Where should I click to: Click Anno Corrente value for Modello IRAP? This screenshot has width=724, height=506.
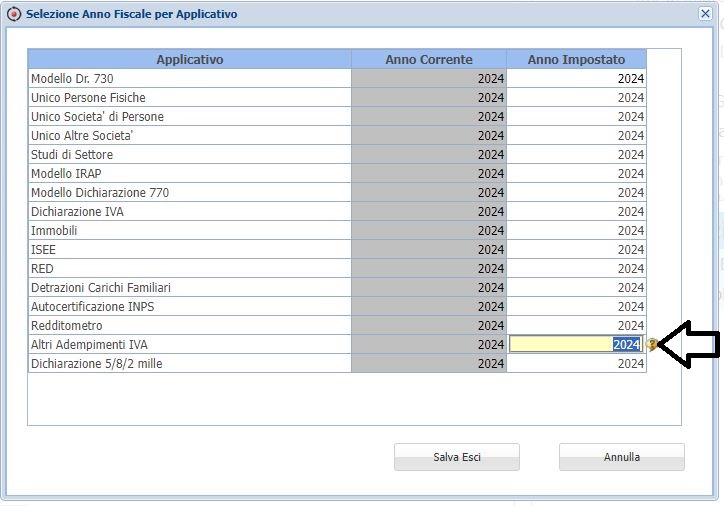point(428,173)
